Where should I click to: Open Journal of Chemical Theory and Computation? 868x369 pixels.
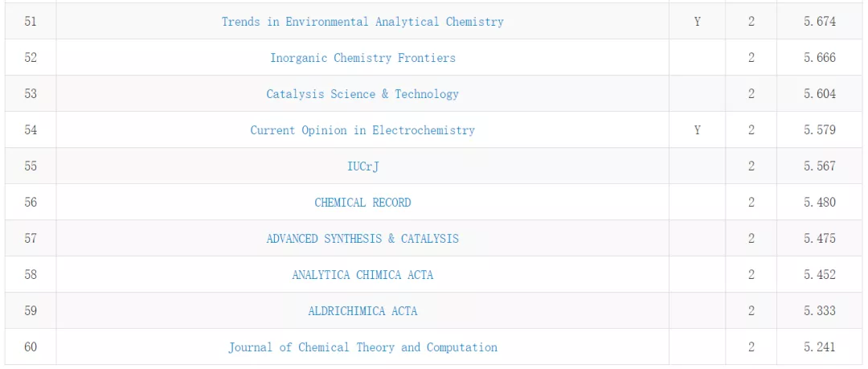[x=362, y=347]
